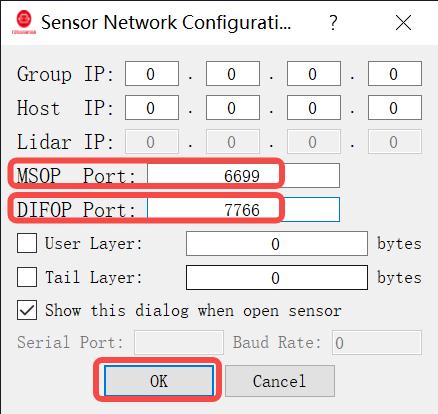Click the Tail Layer bytes input field
438x414 pixels.
coord(277,278)
